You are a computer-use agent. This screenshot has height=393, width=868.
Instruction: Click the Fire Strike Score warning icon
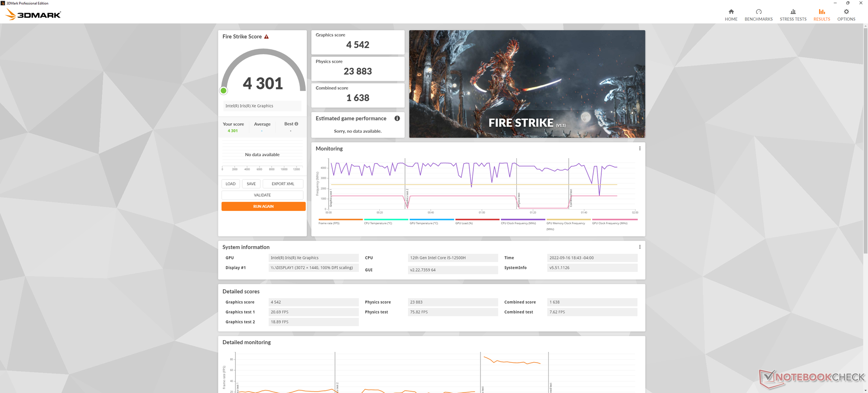click(266, 37)
